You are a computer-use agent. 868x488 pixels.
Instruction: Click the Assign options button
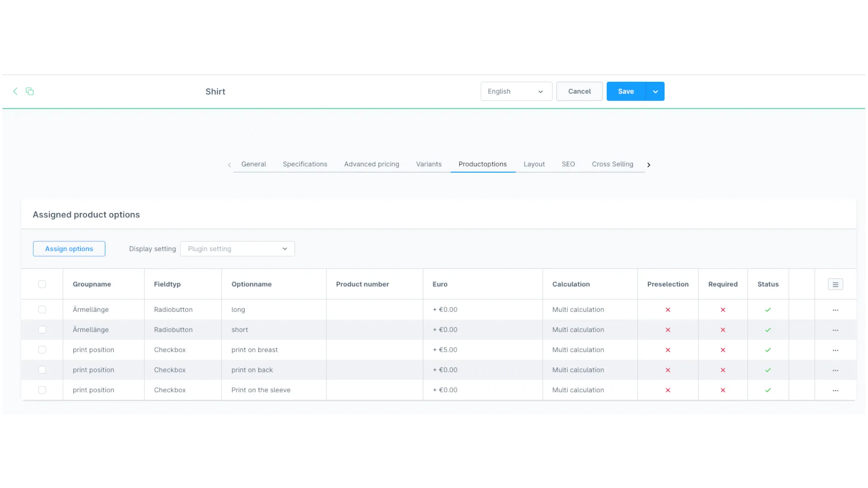click(x=69, y=249)
